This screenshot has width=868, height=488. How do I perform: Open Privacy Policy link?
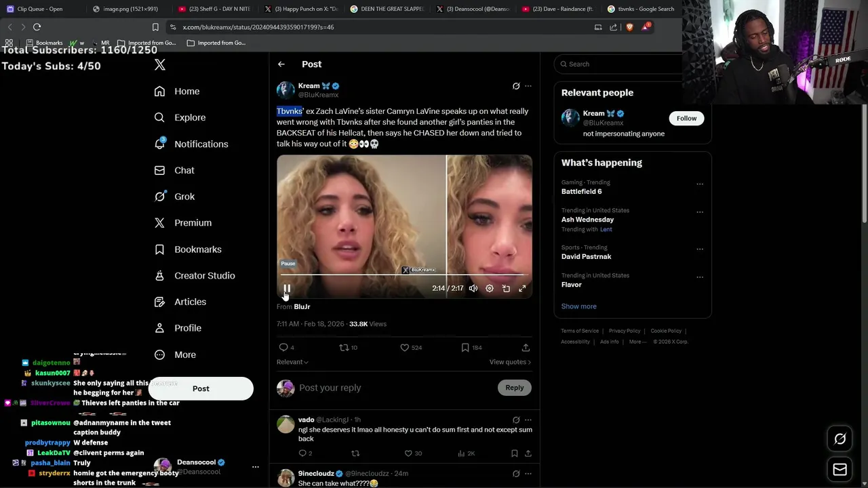[x=625, y=331]
